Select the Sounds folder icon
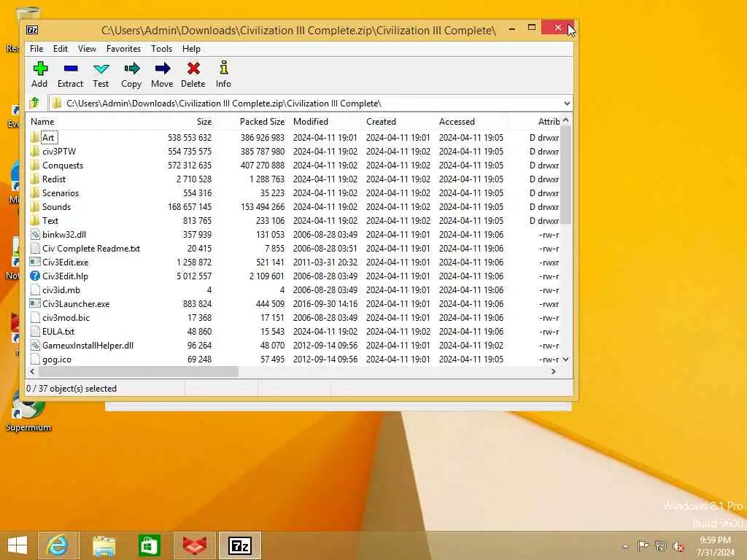Screen dimensions: 747x560 click(x=34, y=206)
